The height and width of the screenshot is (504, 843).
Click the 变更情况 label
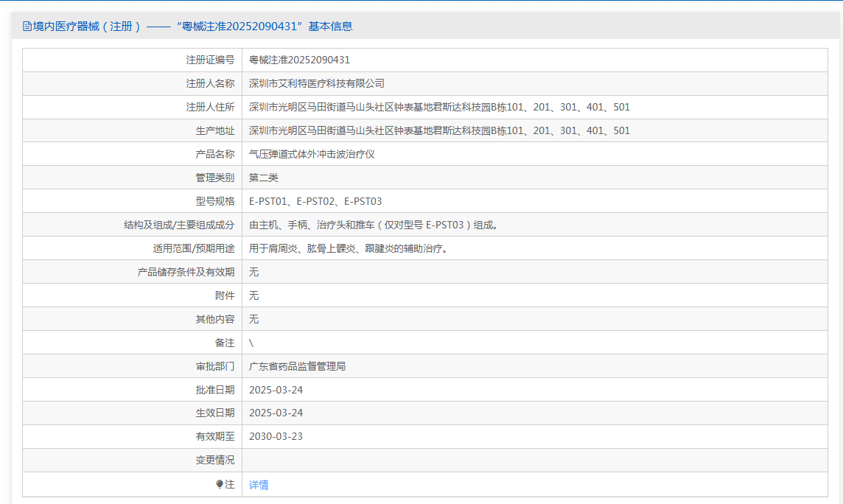[x=215, y=461]
